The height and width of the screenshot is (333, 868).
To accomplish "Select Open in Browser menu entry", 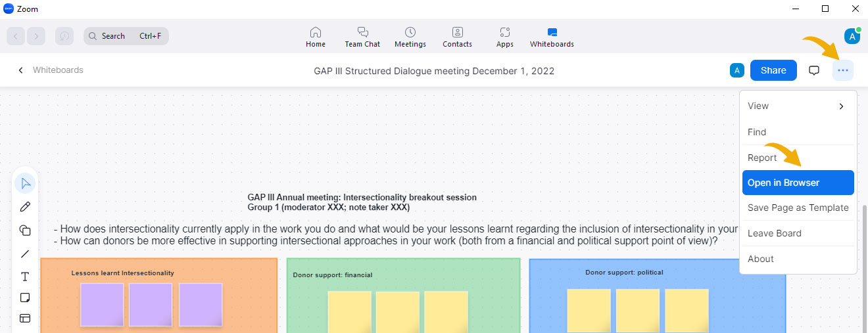I will click(798, 183).
